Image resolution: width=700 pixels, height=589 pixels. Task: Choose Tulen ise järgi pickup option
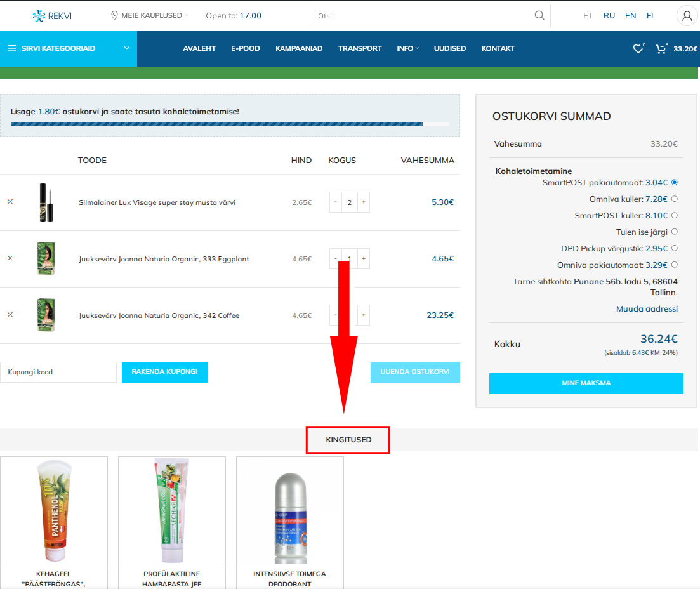click(x=674, y=232)
